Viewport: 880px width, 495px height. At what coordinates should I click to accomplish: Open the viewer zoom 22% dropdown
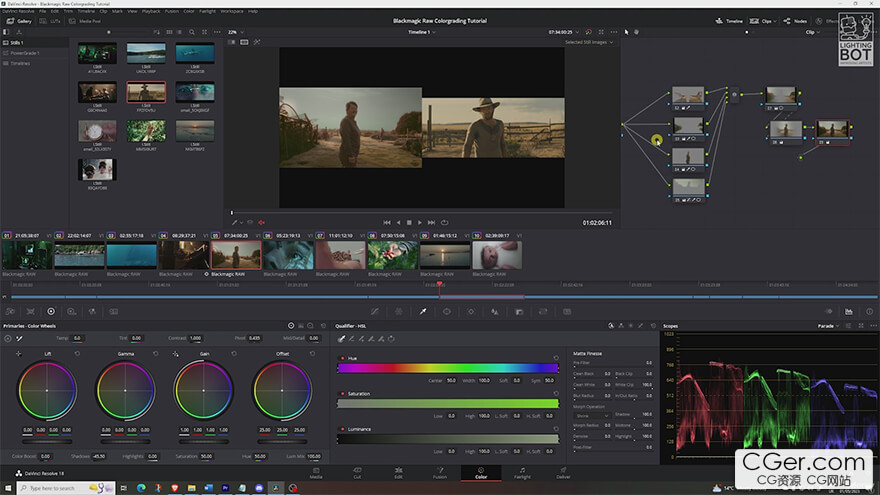[x=236, y=32]
